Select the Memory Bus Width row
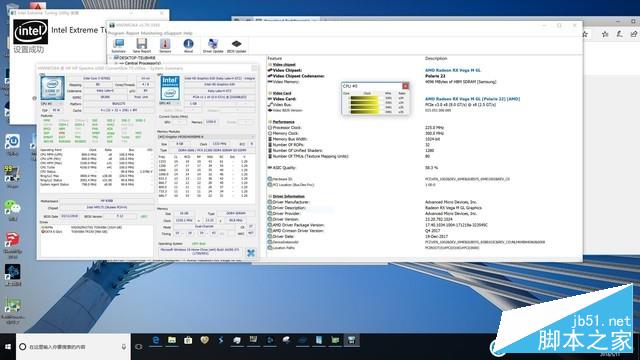Viewport: 640px width, 360px height. [x=424, y=139]
